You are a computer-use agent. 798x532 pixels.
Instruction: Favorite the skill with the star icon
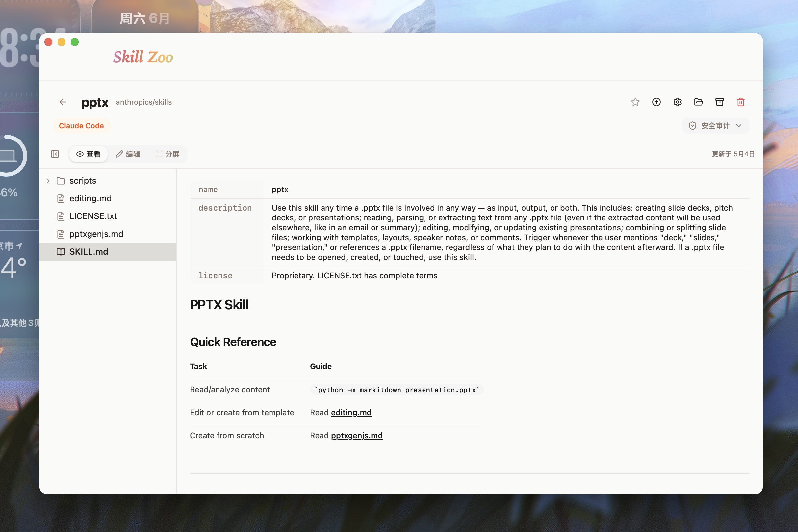635,102
